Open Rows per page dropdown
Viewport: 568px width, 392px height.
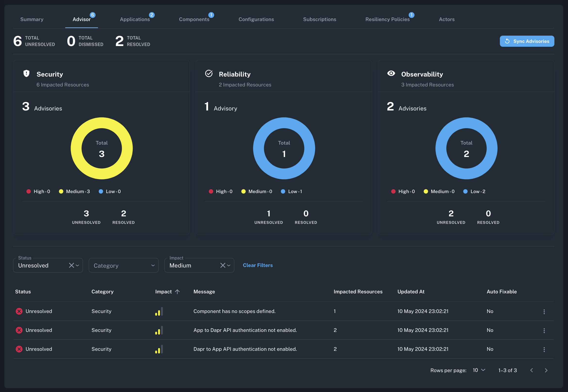(479, 370)
